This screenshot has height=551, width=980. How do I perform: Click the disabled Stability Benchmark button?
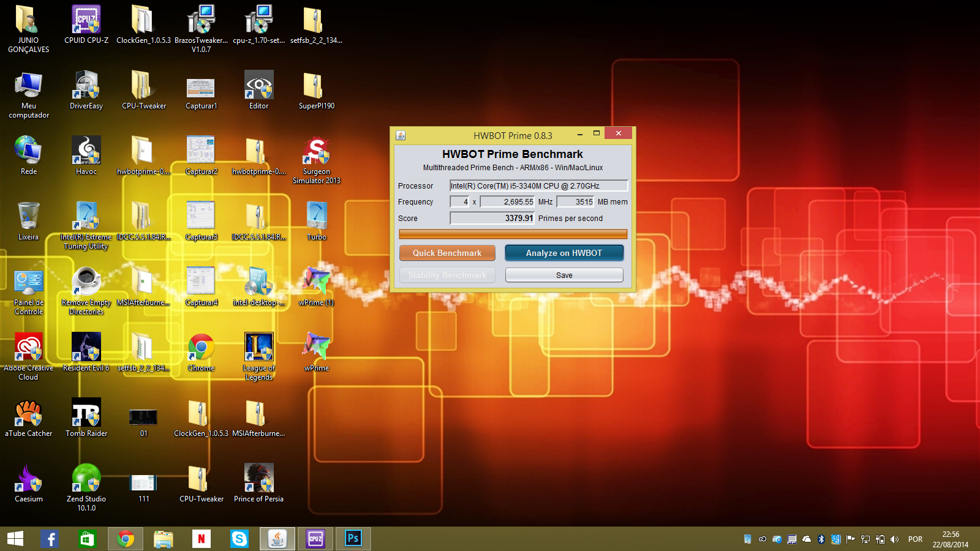(447, 275)
